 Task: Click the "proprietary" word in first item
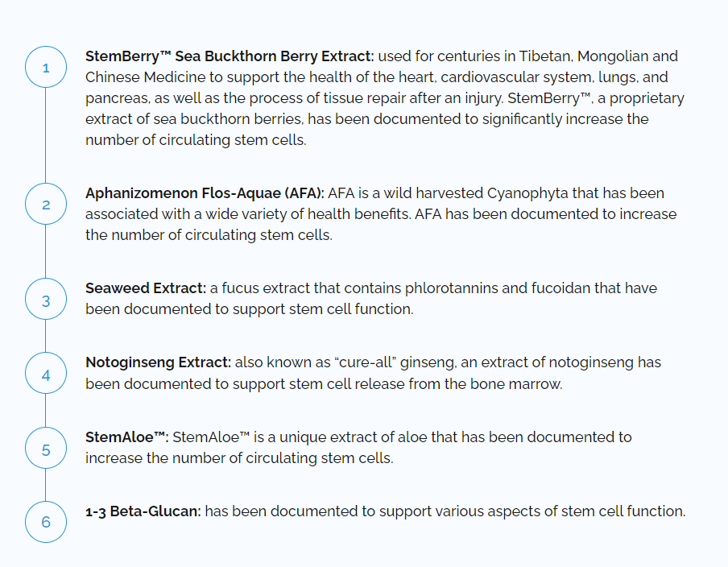(645, 98)
